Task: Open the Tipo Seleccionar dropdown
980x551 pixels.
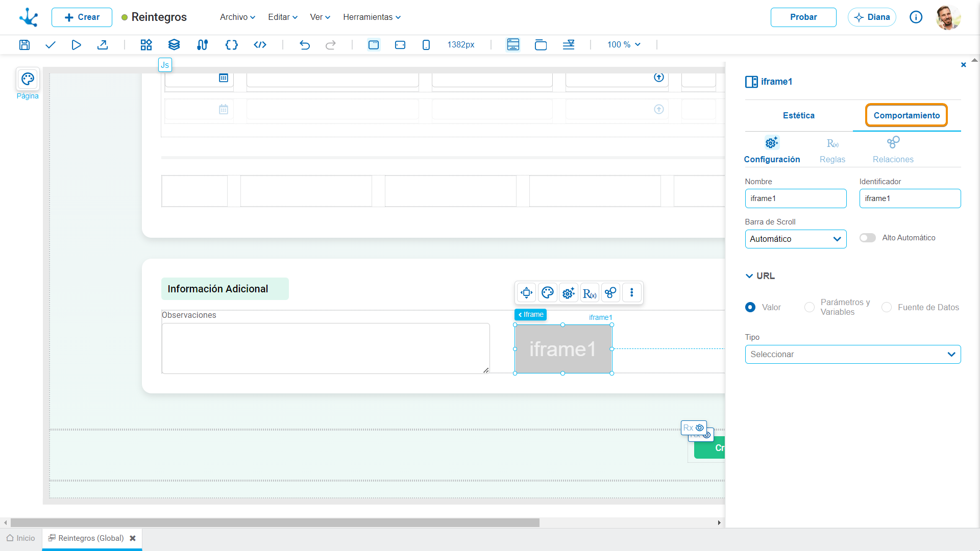Action: pos(853,354)
